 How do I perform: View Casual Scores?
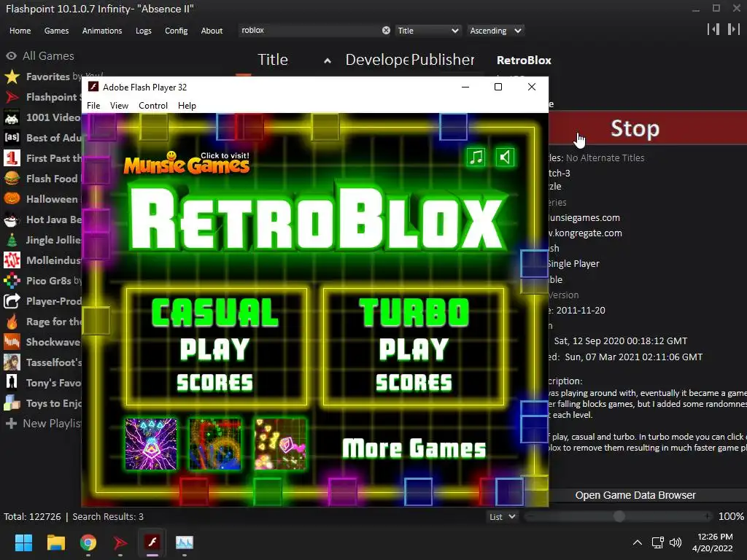pos(215,382)
